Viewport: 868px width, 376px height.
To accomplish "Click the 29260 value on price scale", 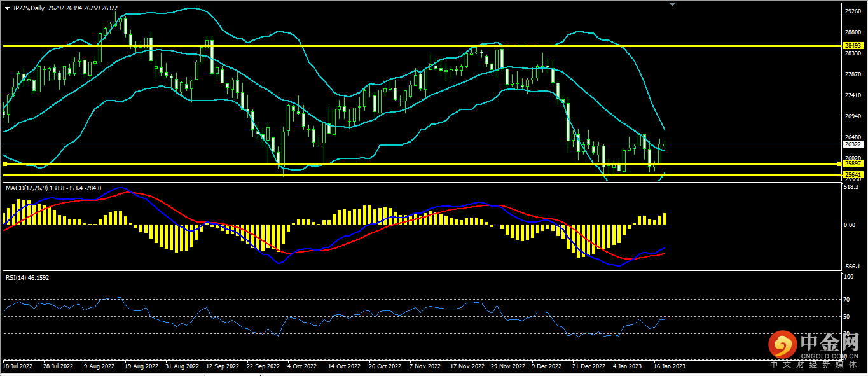I will click(853, 11).
